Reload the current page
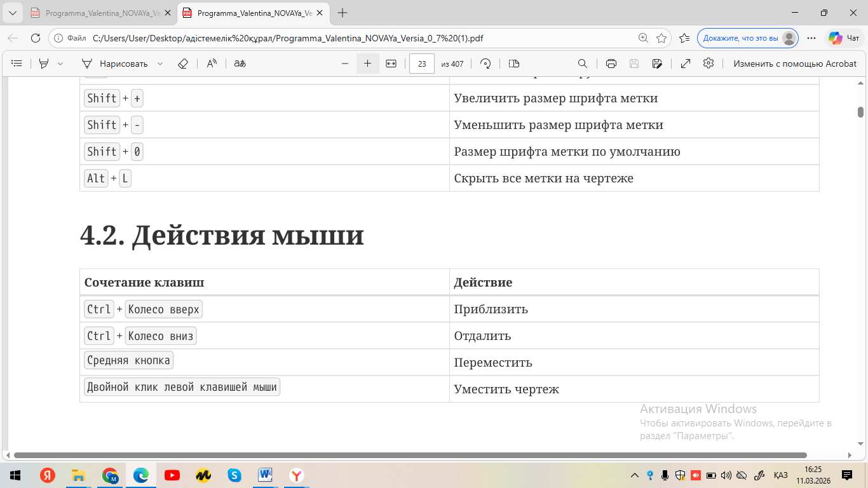 coord(36,38)
